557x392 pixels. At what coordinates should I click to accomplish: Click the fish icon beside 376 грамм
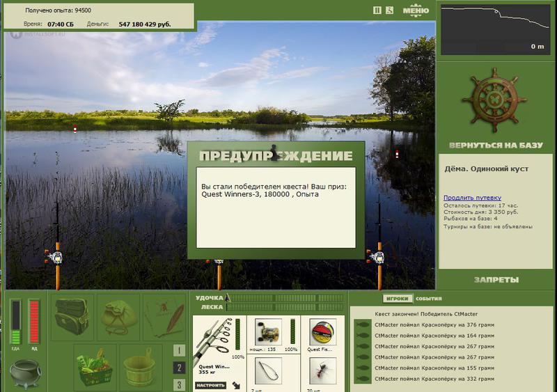tap(362, 325)
